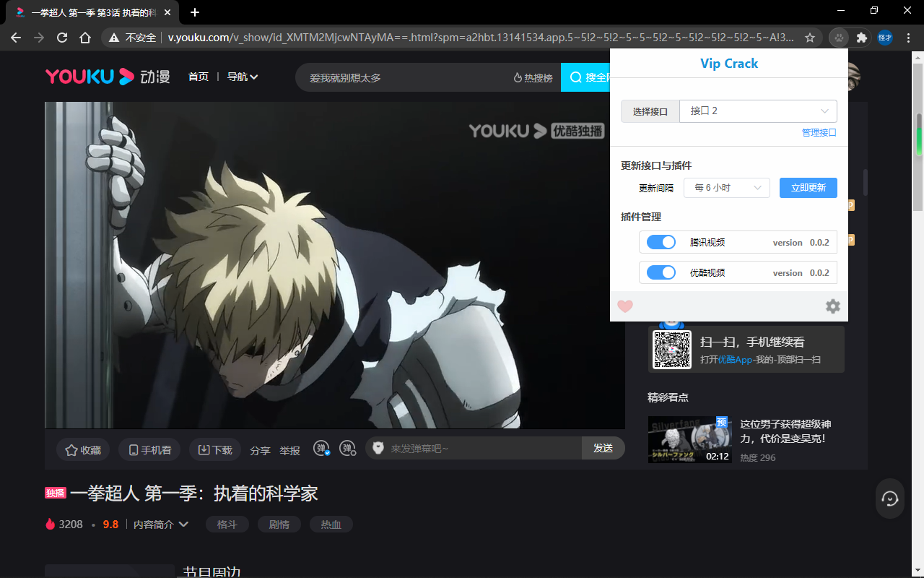The image size is (924, 578).
Task: Click the YOUKU 动漫 logo
Action: pos(108,77)
